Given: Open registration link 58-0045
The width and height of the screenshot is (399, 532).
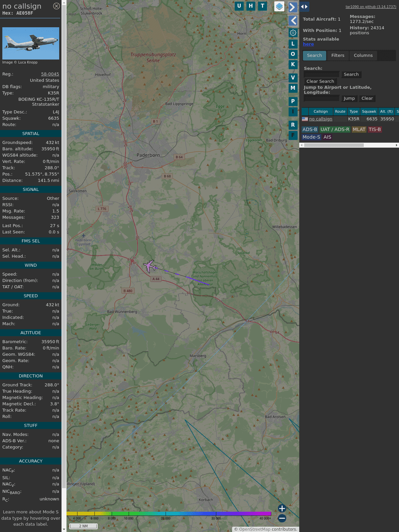Looking at the screenshot, I should pyautogui.click(x=50, y=74).
